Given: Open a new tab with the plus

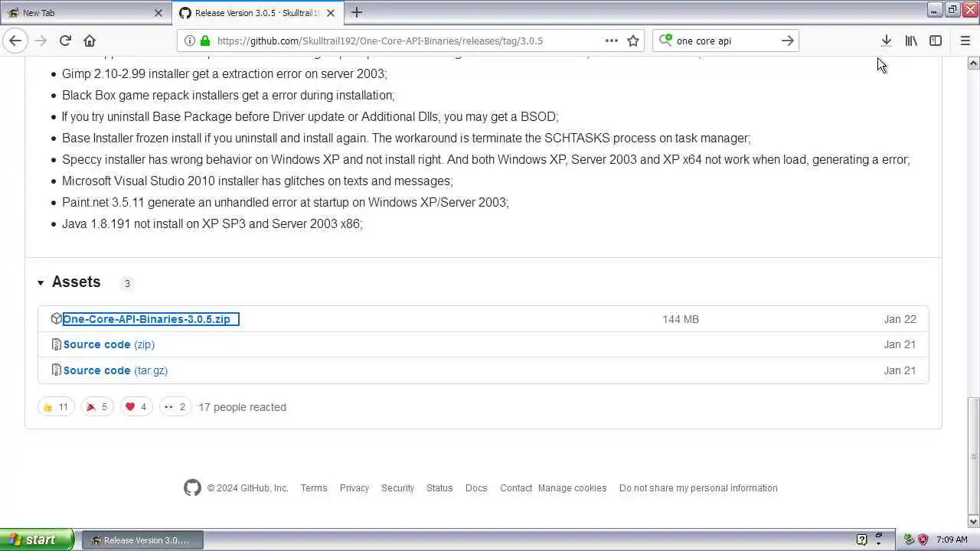Looking at the screenshot, I should tap(357, 12).
